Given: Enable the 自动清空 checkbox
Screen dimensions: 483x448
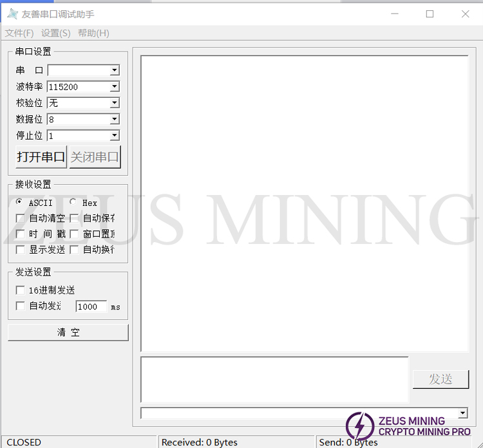Looking at the screenshot, I should point(21,218).
